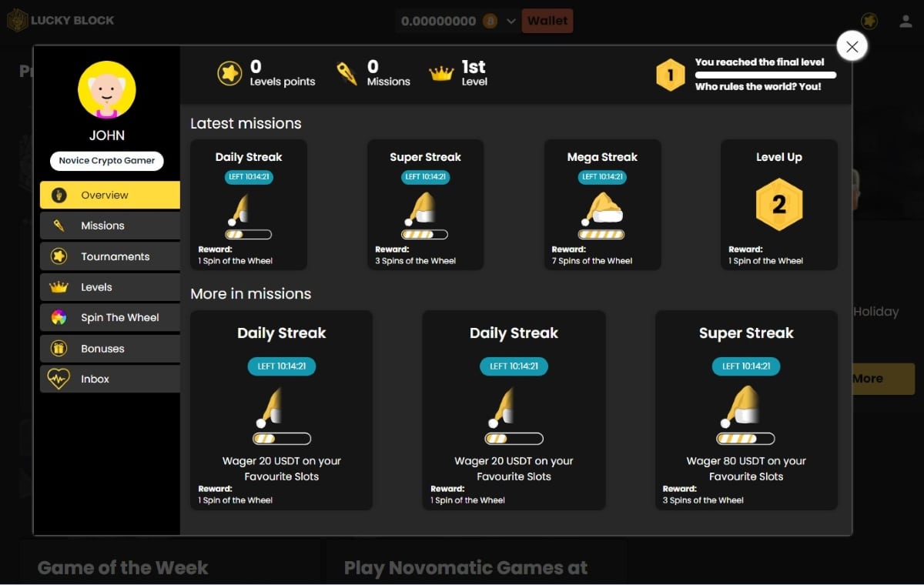Click the Novice Crypto Gamer badge
The image size is (924, 585).
107,161
